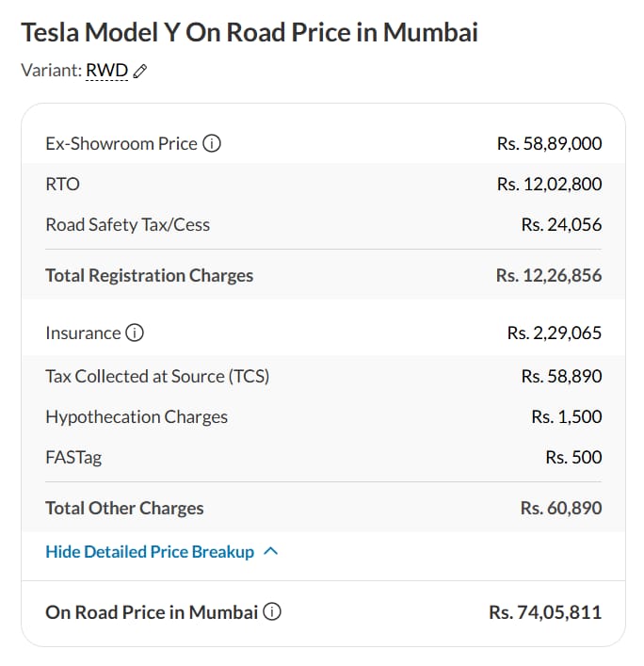This screenshot has width=644, height=666.
Task: Open the Ex-Showroom Price info icon
Action: point(212,144)
